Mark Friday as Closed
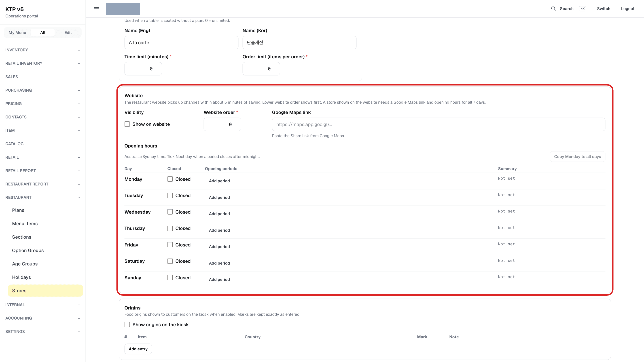The width and height of the screenshot is (644, 362). click(170, 245)
